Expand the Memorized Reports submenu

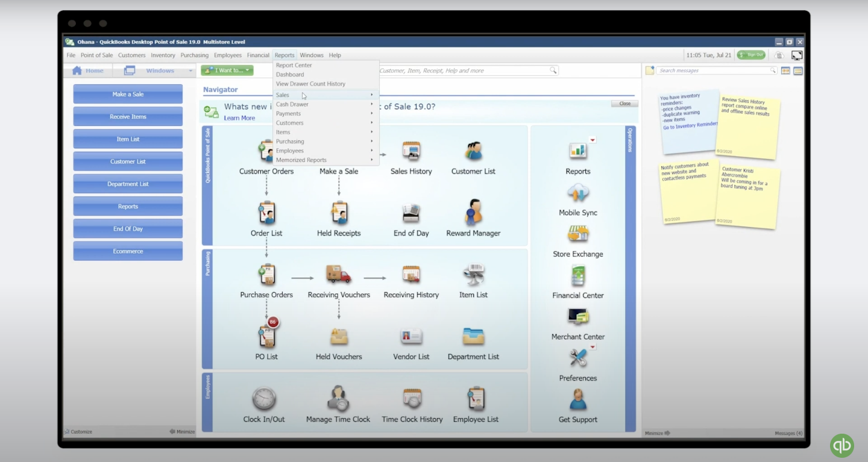324,160
